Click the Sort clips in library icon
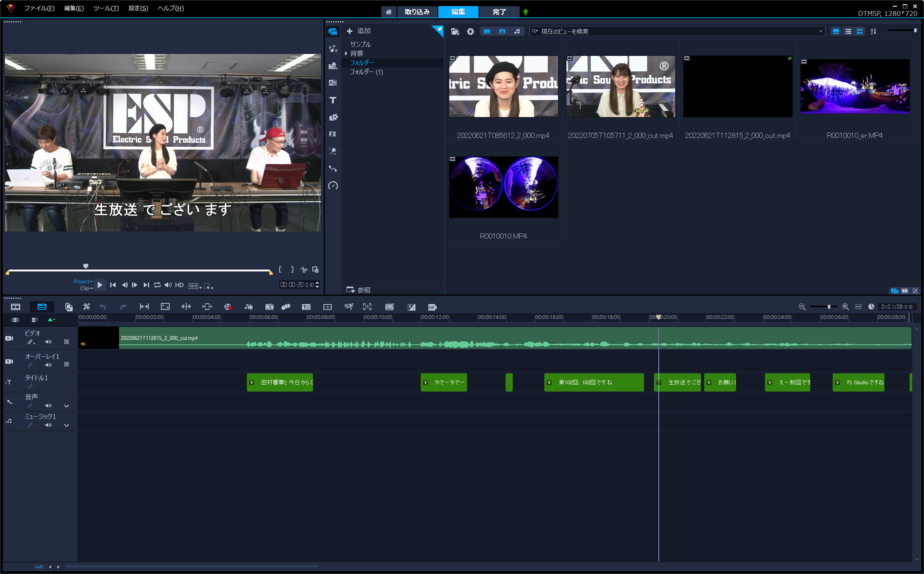The image size is (924, 574). 873,32
